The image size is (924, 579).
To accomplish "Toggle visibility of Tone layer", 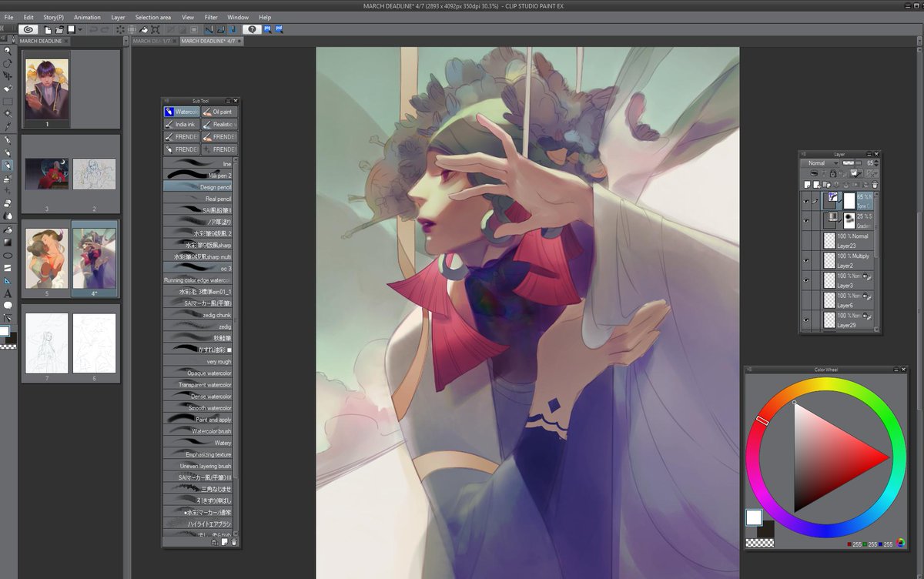I will pyautogui.click(x=806, y=202).
